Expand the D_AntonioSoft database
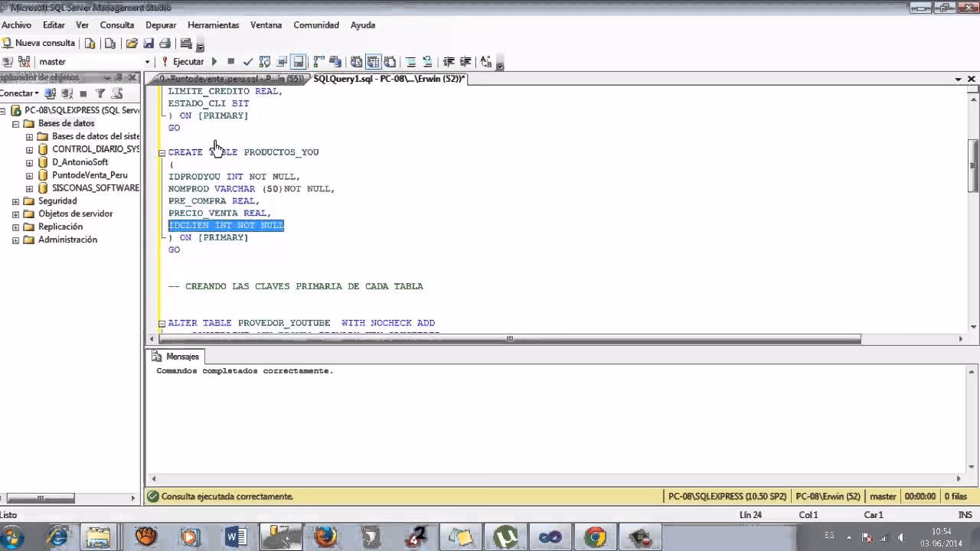 [x=29, y=163]
